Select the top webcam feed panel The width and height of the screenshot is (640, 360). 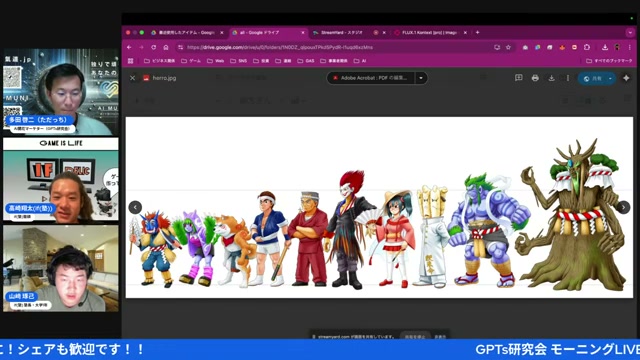(x=61, y=92)
